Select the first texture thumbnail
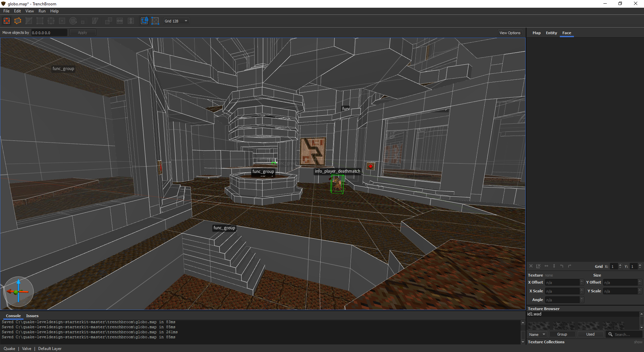 point(539,326)
